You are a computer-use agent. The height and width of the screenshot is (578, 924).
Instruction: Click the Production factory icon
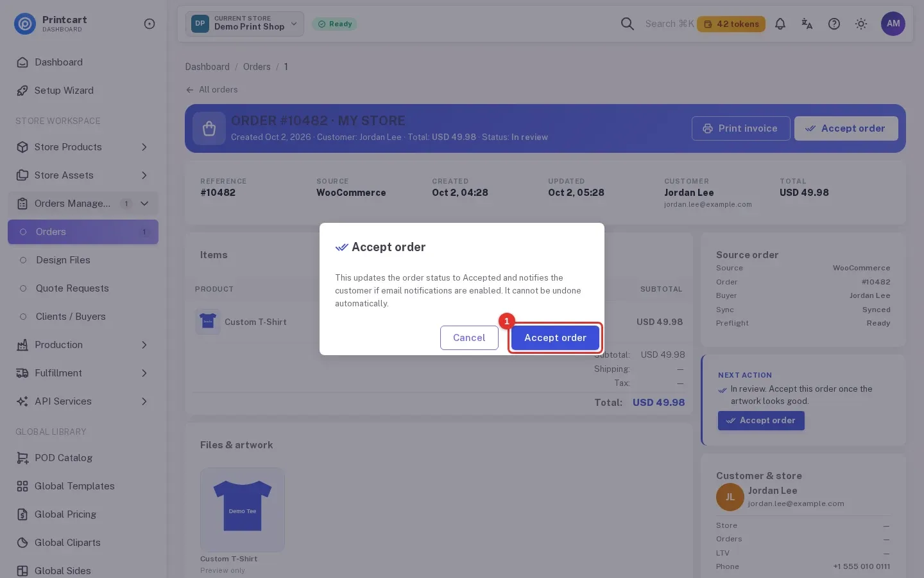(22, 345)
